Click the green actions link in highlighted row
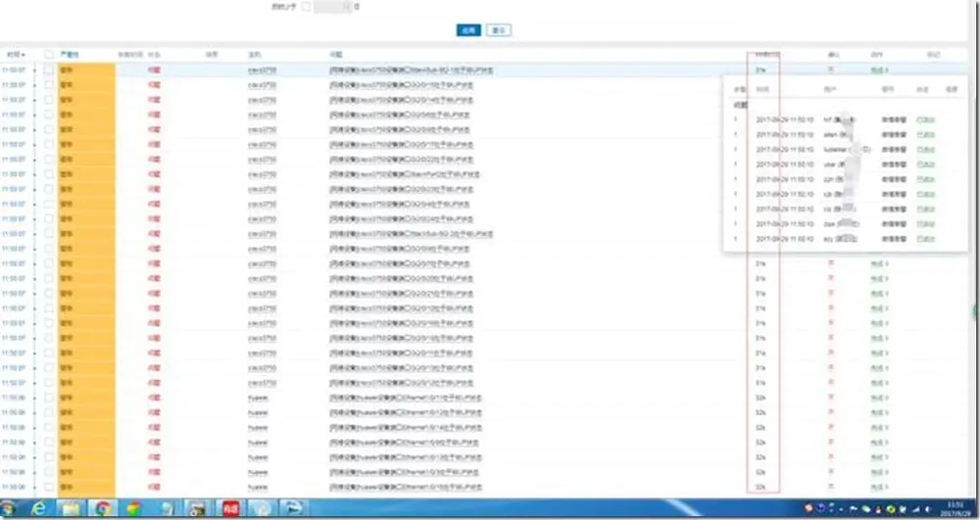 click(879, 71)
